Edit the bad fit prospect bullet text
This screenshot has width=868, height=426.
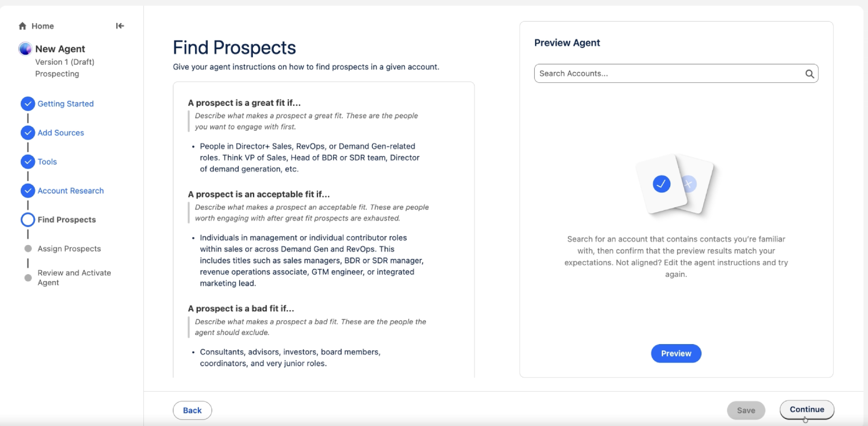290,358
